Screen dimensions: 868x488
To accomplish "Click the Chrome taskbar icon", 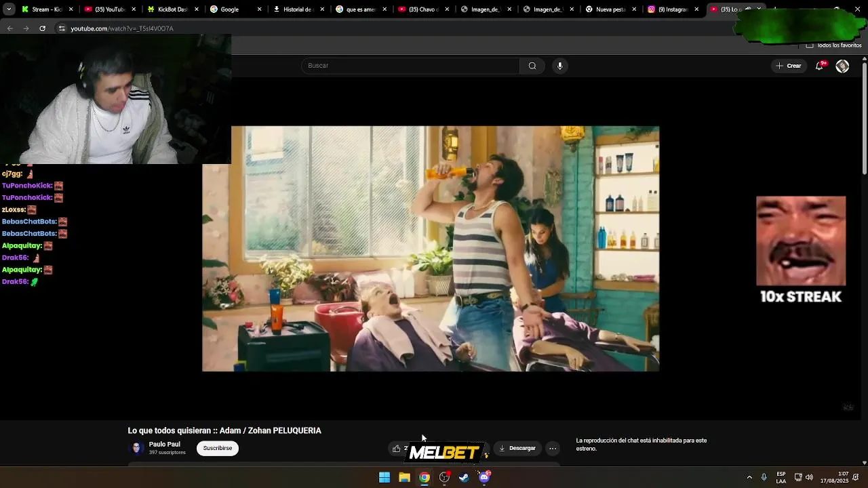I will pyautogui.click(x=424, y=477).
